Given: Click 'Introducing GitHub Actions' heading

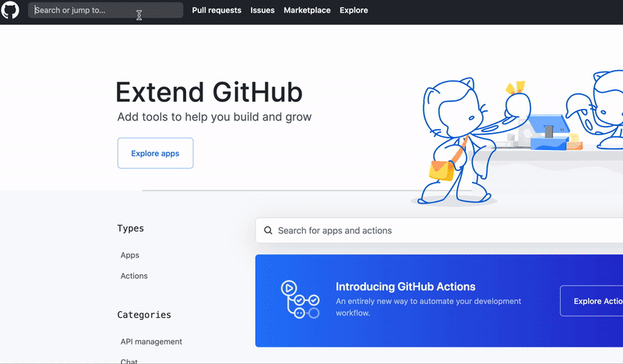Looking at the screenshot, I should (x=405, y=286).
